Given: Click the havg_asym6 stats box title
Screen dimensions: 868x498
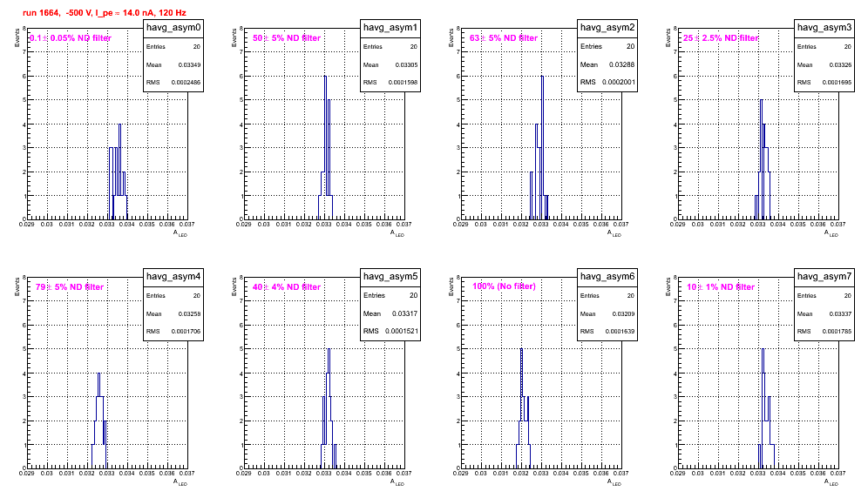Looking at the screenshot, I should click(x=607, y=276).
